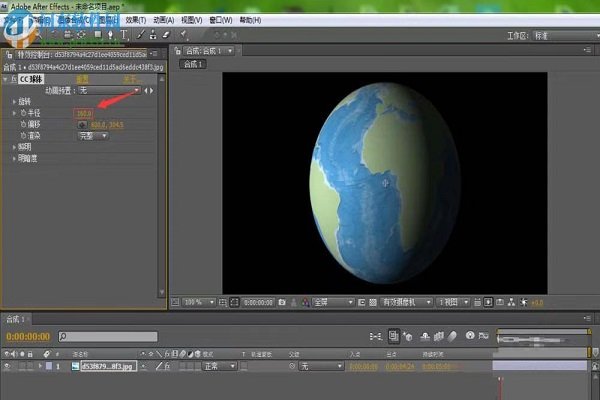Expand the 明暗度 shading property group
Image resolution: width=600 pixels, height=400 pixels.
pos(14,158)
